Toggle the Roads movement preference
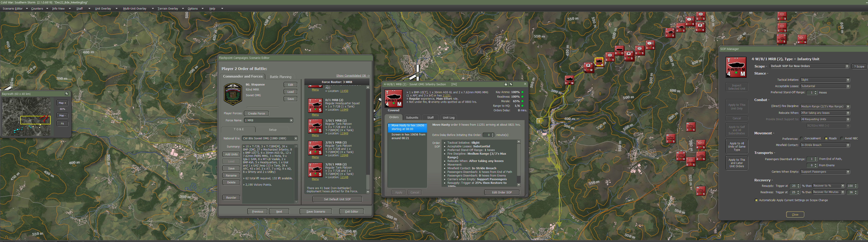This screenshot has width=868, height=242. [826, 138]
